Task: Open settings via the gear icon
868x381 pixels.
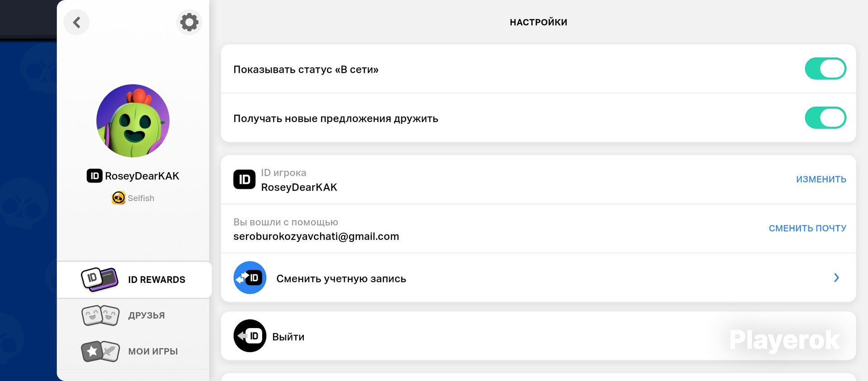Action: click(x=189, y=22)
